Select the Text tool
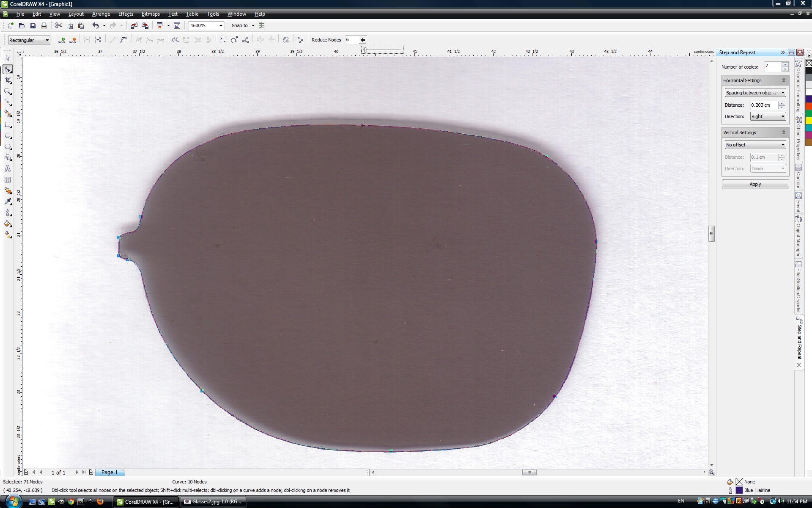The height and width of the screenshot is (508, 812). pos(8,168)
